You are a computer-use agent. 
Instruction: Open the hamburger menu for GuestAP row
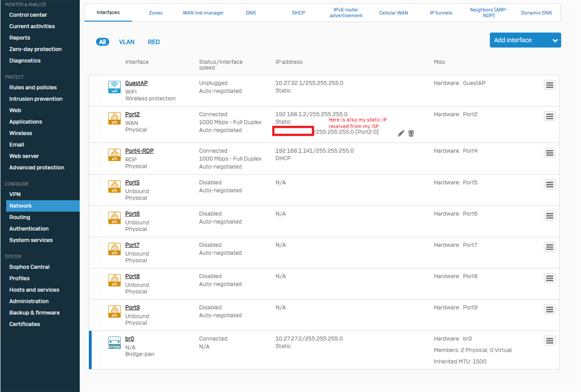[549, 85]
